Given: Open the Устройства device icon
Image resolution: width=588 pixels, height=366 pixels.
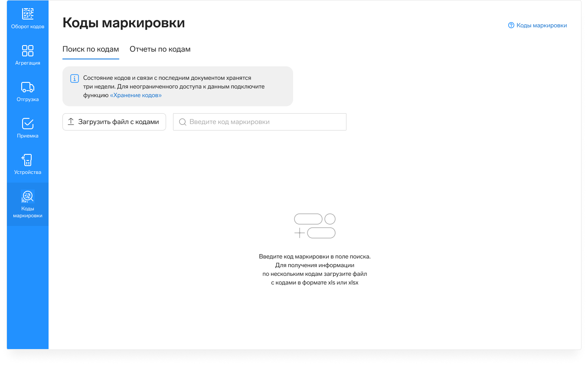Looking at the screenshot, I should click(28, 160).
